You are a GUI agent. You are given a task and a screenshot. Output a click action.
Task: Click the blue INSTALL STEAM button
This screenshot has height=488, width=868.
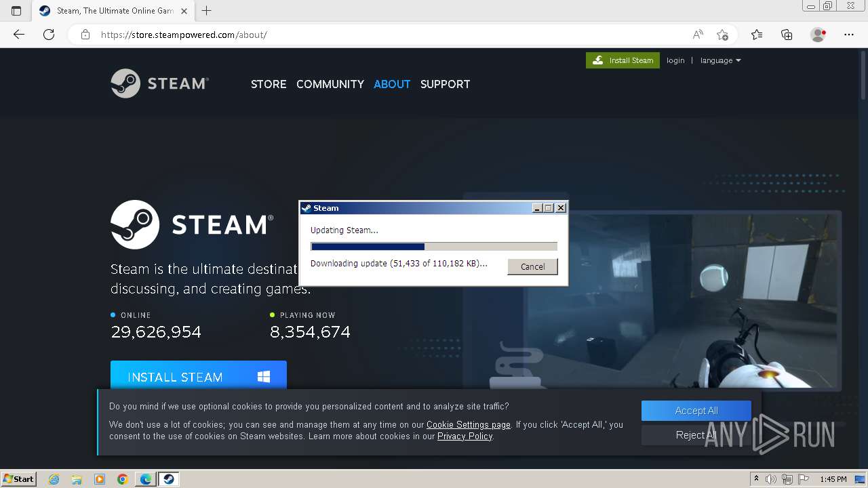pos(199,375)
